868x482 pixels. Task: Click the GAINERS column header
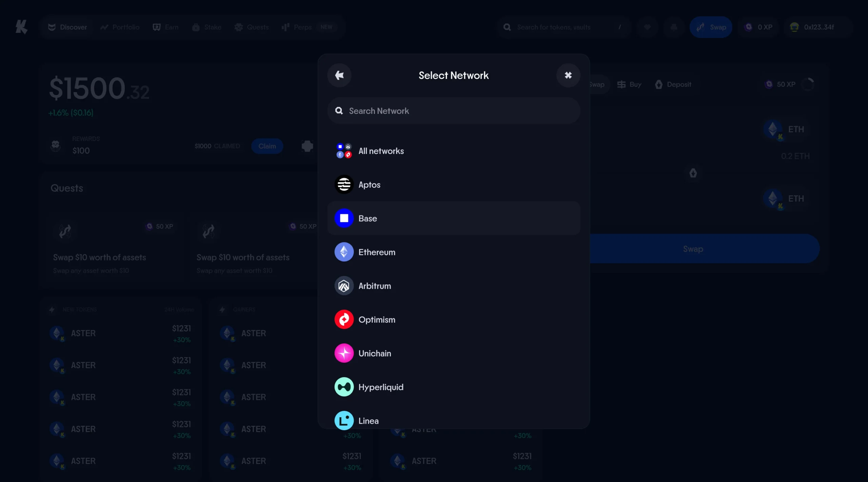pos(244,309)
